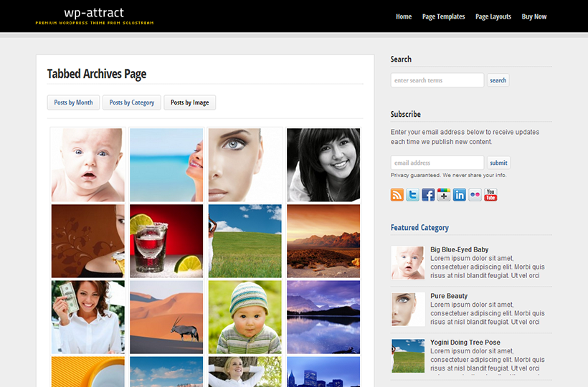Open the blue-eyed baby gallery image
588x387 pixels.
click(88, 165)
